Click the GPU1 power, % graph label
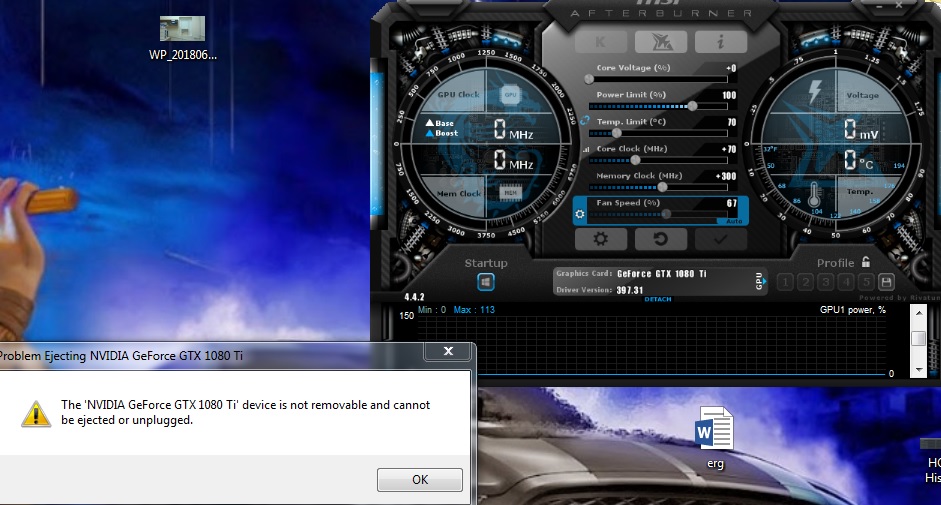 [x=853, y=310]
